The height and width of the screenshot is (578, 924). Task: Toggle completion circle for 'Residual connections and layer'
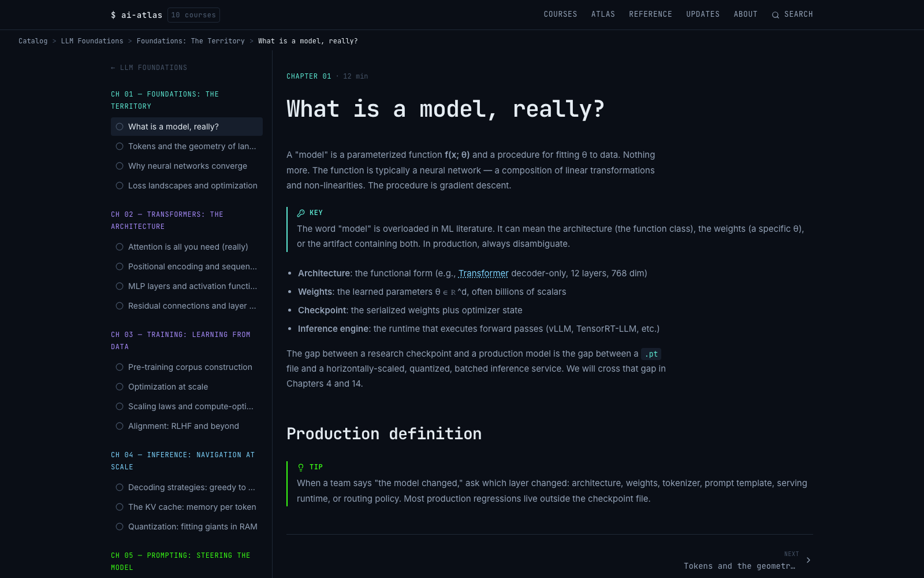[120, 306]
